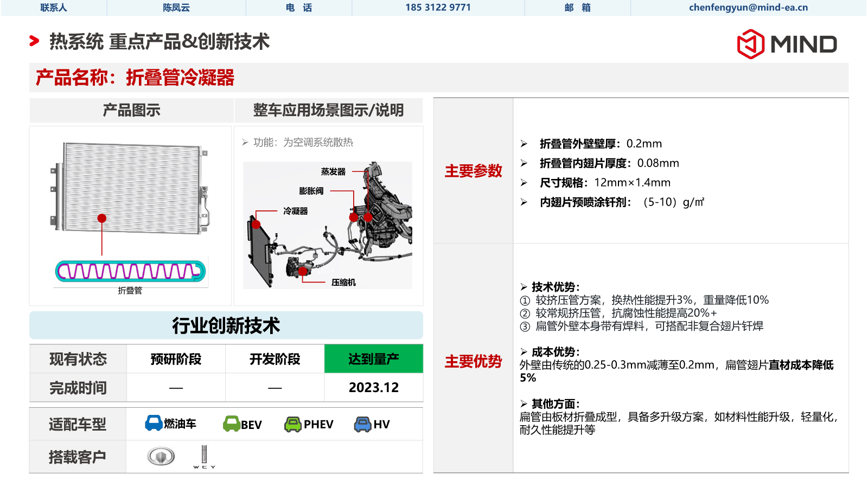Click the folded tube cross-section diagram
The width and height of the screenshot is (868, 487).
point(130,271)
